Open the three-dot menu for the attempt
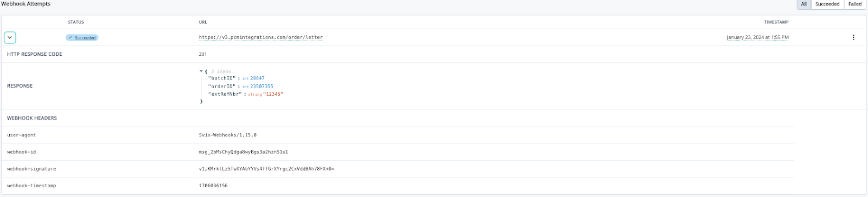The height and width of the screenshot is (197, 868). point(853,37)
